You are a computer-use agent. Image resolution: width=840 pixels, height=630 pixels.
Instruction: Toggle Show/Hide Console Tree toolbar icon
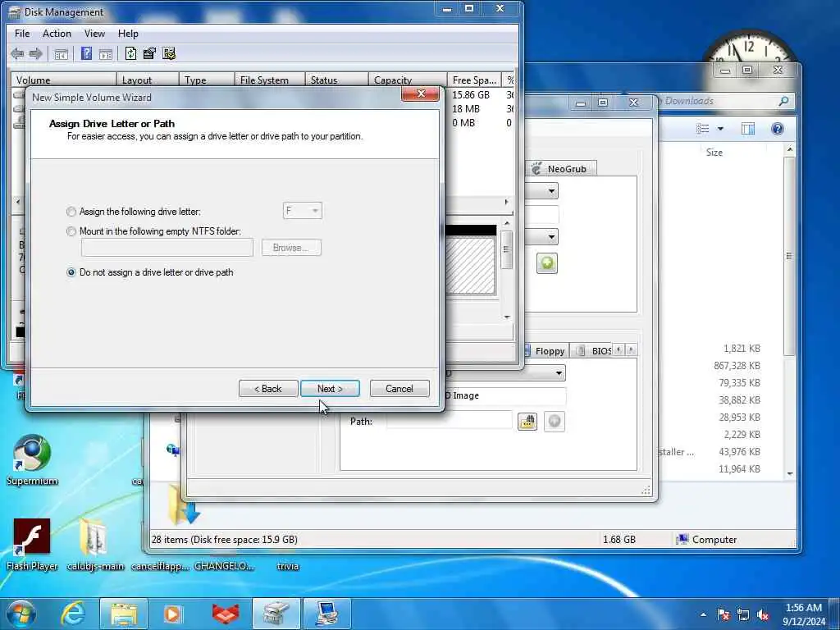pos(61,53)
